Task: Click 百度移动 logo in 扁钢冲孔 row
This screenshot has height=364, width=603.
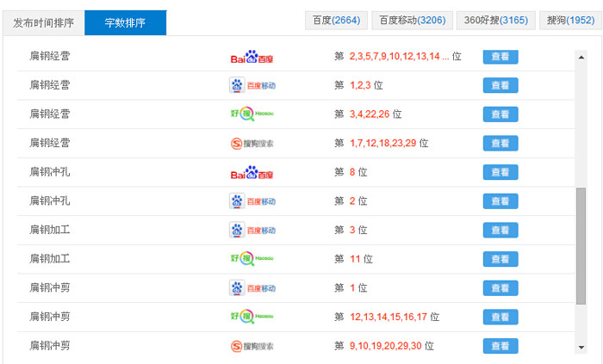Action: point(252,201)
